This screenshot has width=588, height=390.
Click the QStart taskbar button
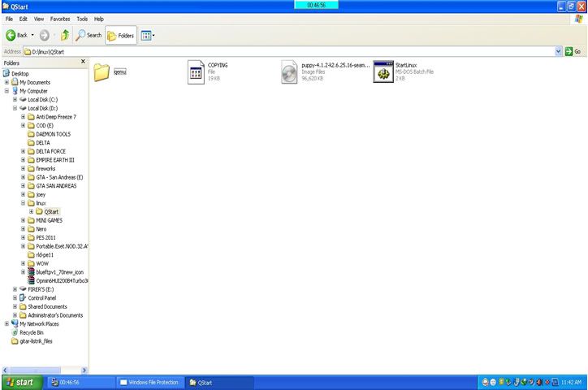(x=220, y=382)
